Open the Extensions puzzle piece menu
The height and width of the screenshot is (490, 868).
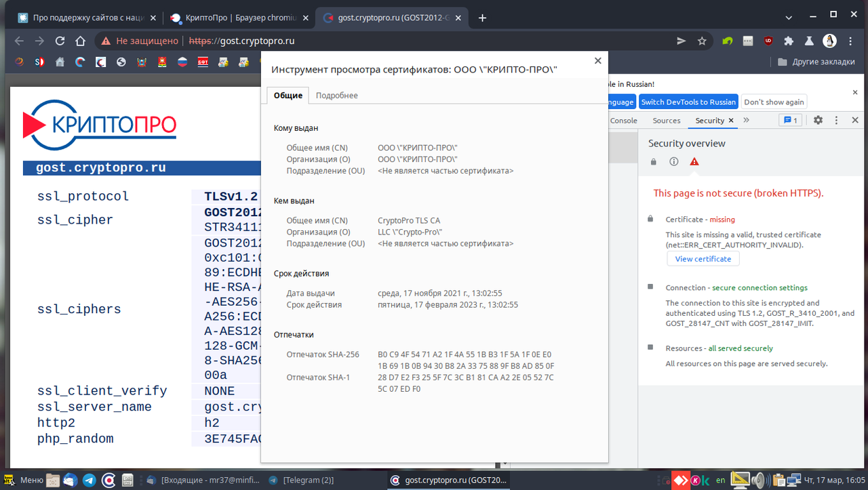789,41
